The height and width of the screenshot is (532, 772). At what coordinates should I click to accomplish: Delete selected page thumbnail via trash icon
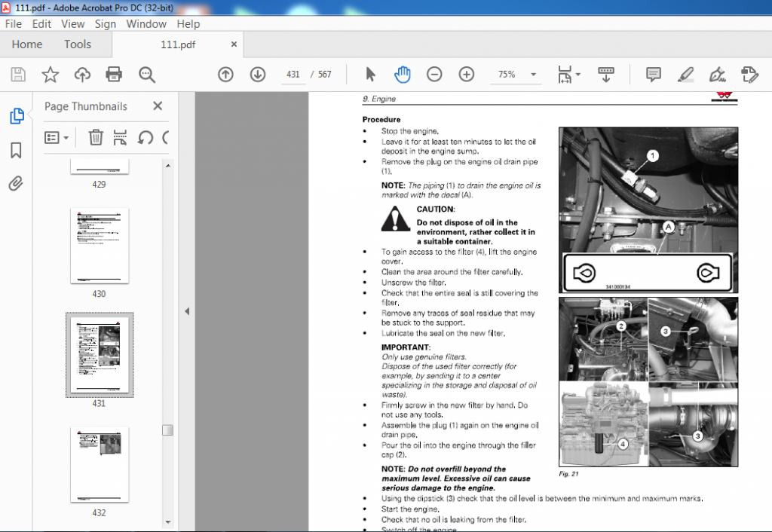(x=96, y=137)
